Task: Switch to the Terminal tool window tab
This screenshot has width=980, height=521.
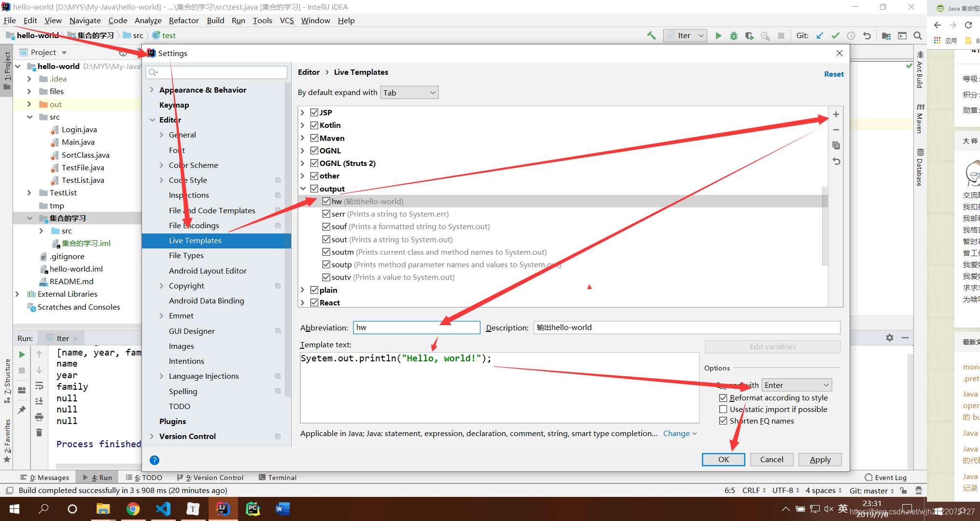Action: click(278, 478)
